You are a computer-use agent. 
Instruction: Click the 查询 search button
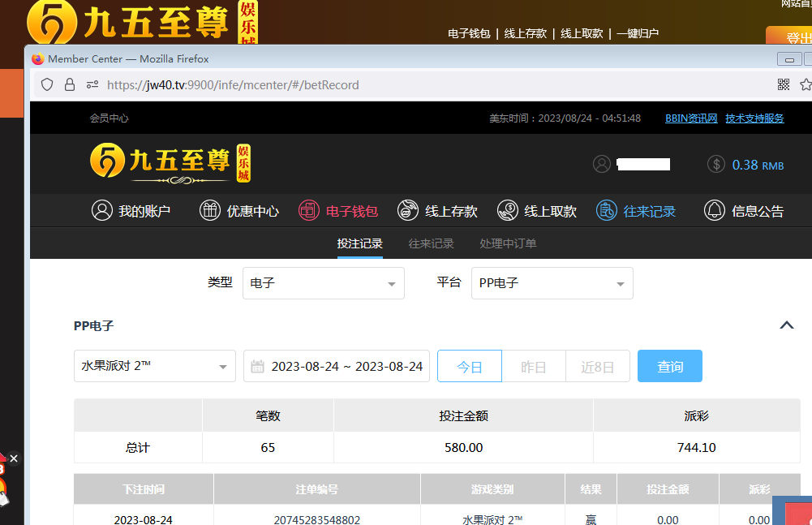click(669, 366)
